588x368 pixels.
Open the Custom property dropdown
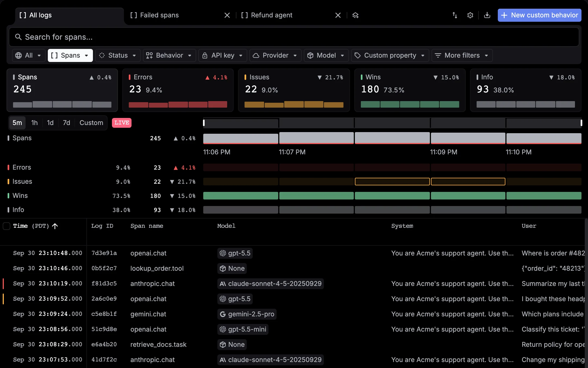tap(390, 55)
